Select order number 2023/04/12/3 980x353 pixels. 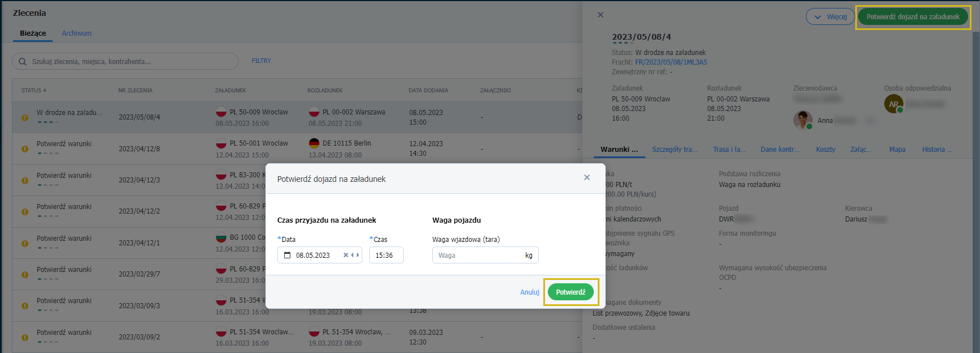139,180
